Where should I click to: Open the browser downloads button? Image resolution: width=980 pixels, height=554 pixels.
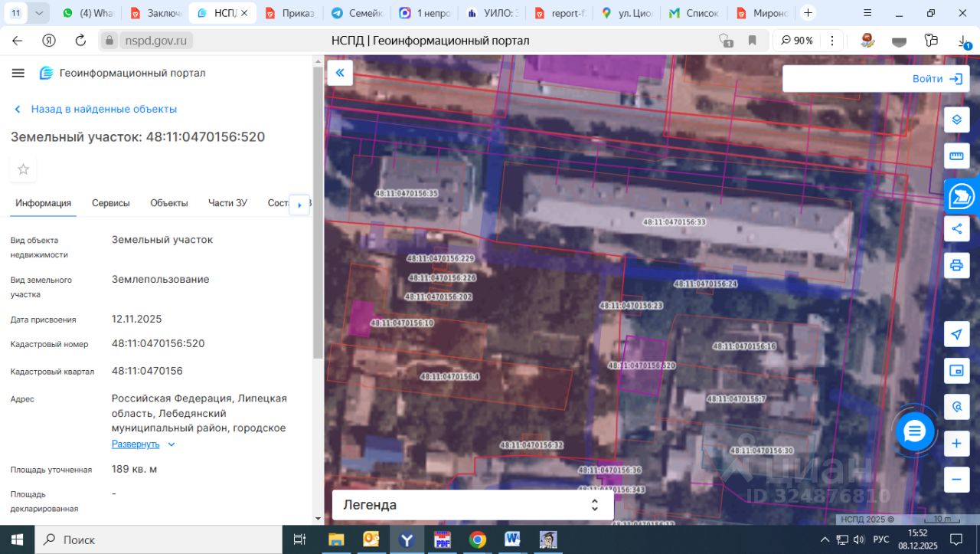[964, 41]
